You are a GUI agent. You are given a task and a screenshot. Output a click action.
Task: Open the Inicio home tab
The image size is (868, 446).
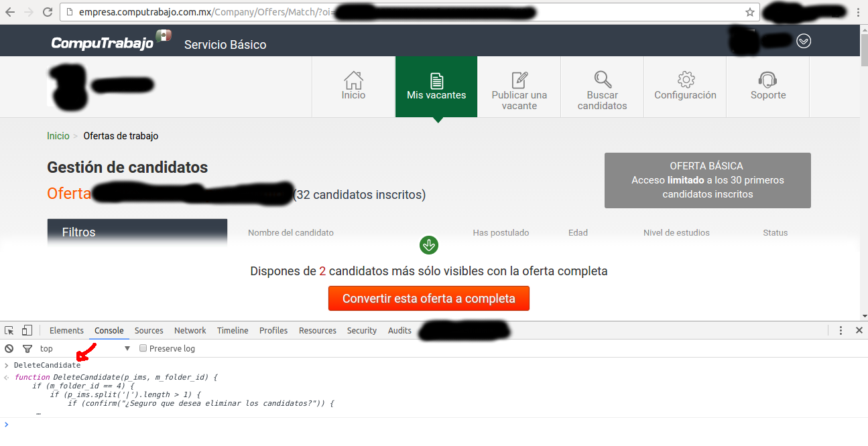tap(353, 86)
